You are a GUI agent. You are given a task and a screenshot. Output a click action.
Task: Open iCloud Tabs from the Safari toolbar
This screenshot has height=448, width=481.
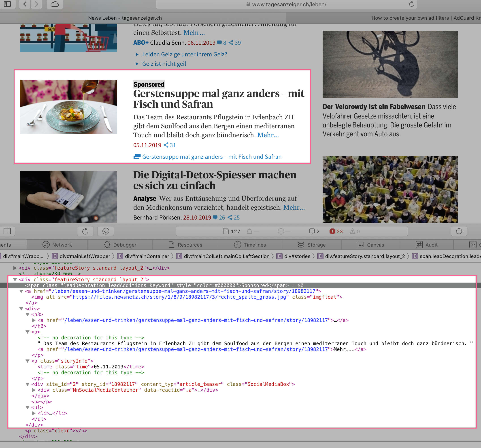click(x=54, y=4)
